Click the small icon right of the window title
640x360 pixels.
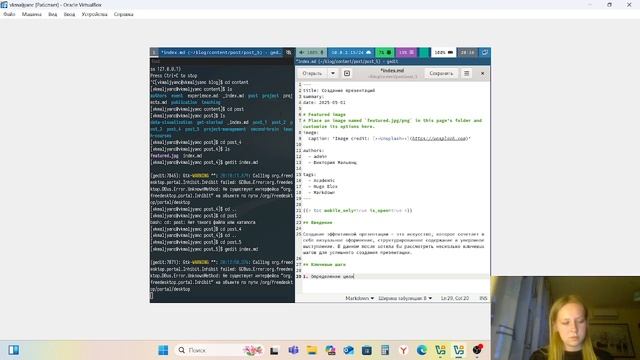tap(289, 52)
